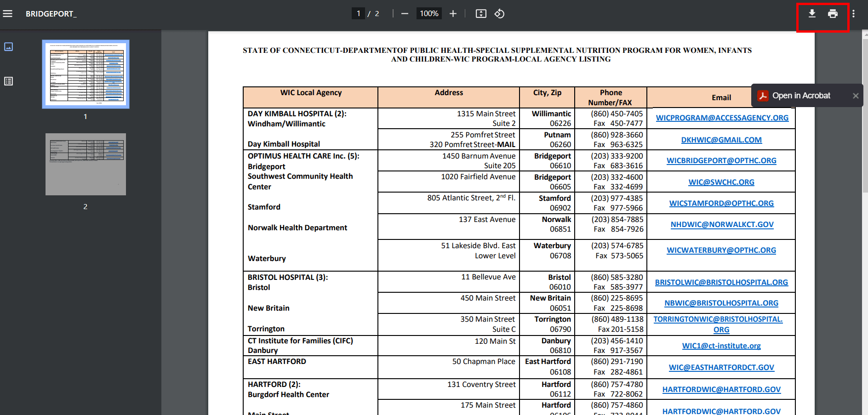Image resolution: width=868 pixels, height=415 pixels.
Task: Click 'Southwest Community Health Center' text
Action: pos(300,182)
